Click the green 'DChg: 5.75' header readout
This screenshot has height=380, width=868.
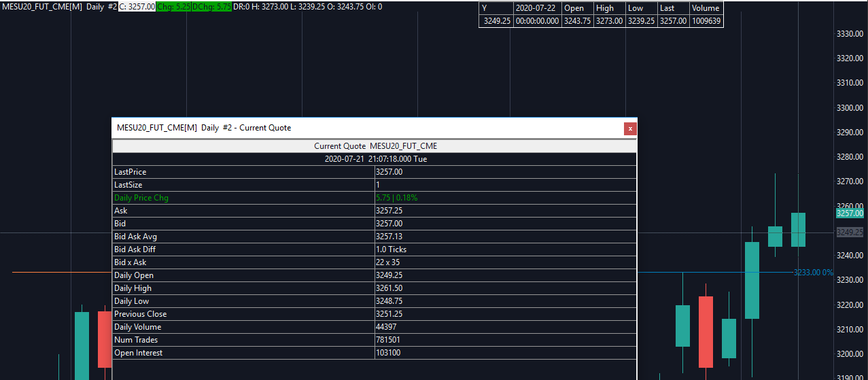click(211, 7)
